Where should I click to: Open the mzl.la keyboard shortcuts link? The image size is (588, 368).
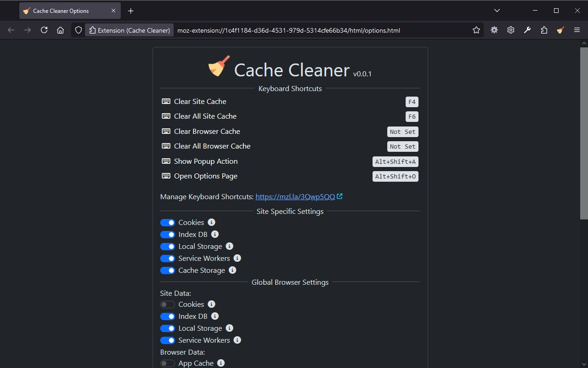pos(295,196)
